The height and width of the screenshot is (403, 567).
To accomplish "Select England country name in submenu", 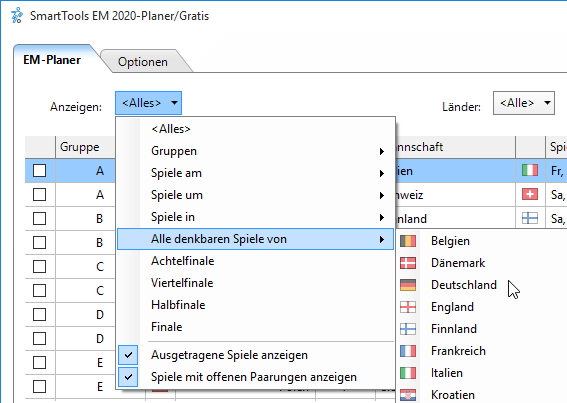I will pyautogui.click(x=452, y=307).
